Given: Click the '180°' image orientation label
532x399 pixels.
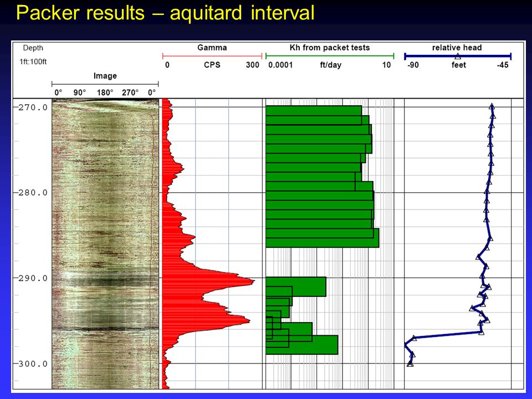Looking at the screenshot, I should 105,93.
